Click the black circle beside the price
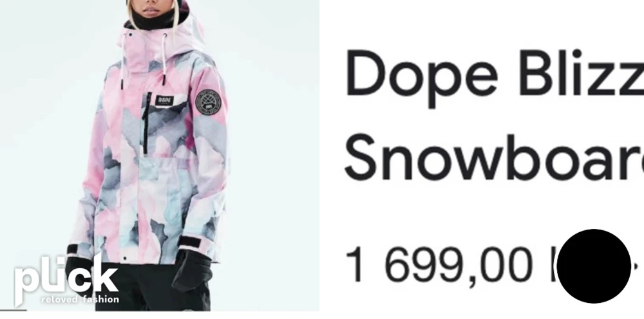Viewport: 644px width, 319px height. click(594, 266)
